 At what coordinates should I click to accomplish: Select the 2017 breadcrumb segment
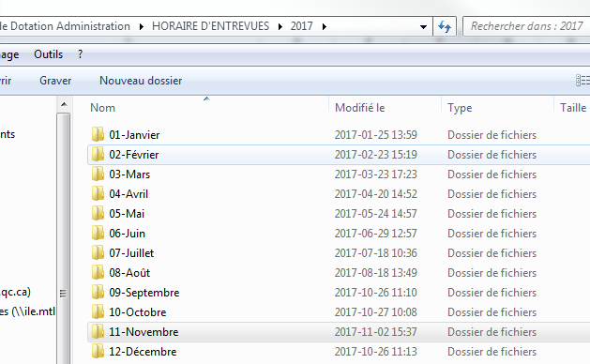coord(301,26)
